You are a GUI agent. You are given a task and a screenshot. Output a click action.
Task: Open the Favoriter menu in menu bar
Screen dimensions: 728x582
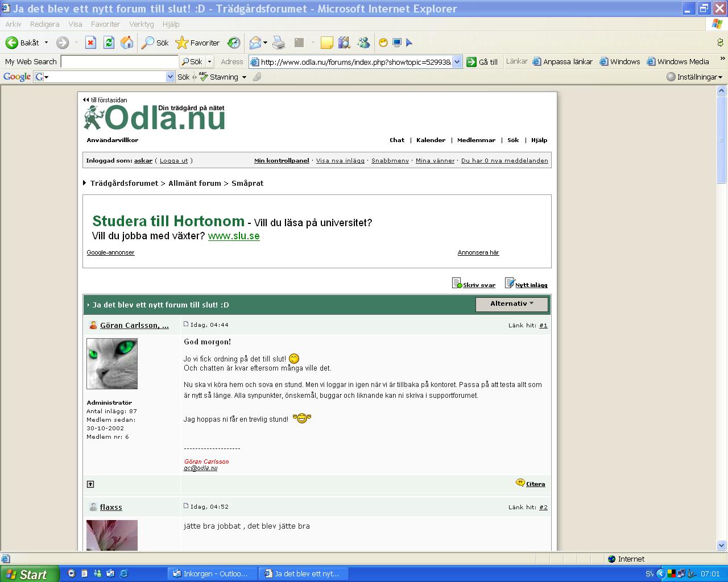[105, 24]
